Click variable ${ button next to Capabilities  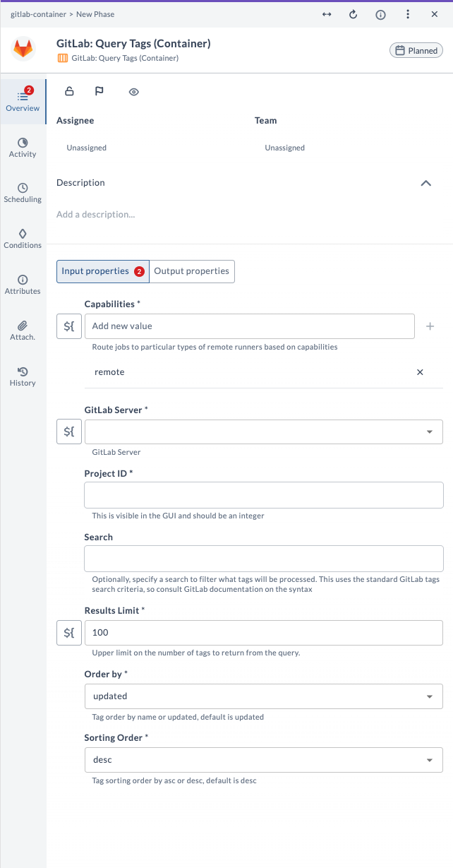tap(69, 326)
